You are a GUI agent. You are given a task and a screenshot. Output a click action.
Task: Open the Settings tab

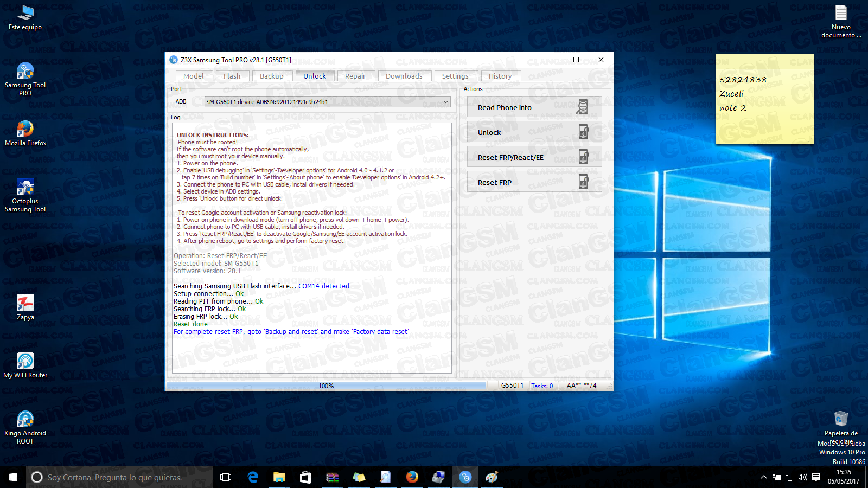click(x=455, y=76)
